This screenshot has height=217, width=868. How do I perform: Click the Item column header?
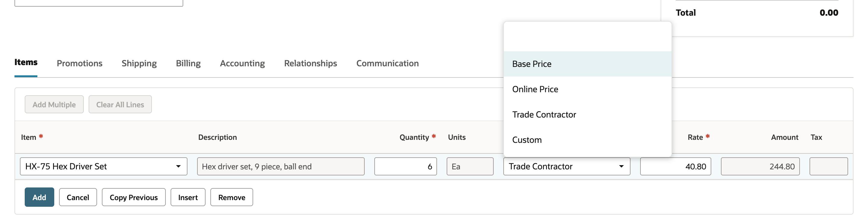coord(29,137)
